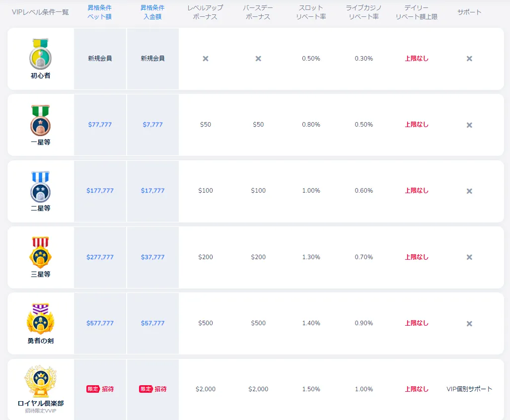Click the $57,777 deposit amount link

click(152, 323)
